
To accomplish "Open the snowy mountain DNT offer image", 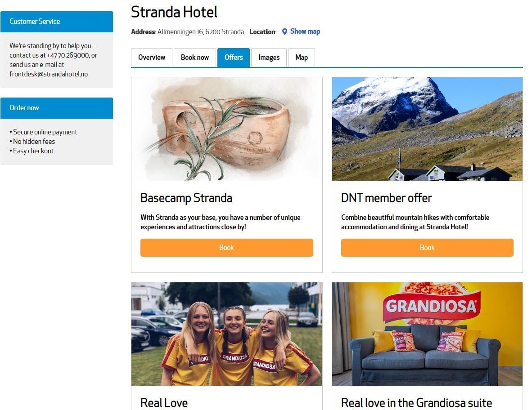I will 427,129.
